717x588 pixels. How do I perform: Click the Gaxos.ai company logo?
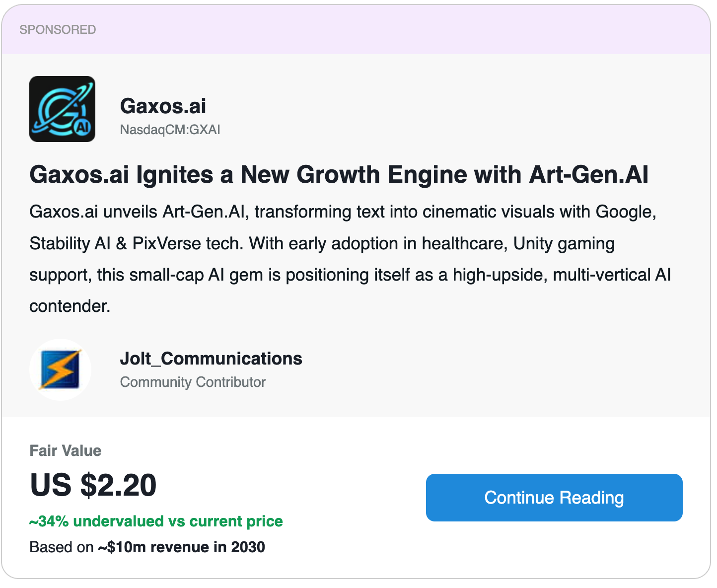(x=62, y=109)
